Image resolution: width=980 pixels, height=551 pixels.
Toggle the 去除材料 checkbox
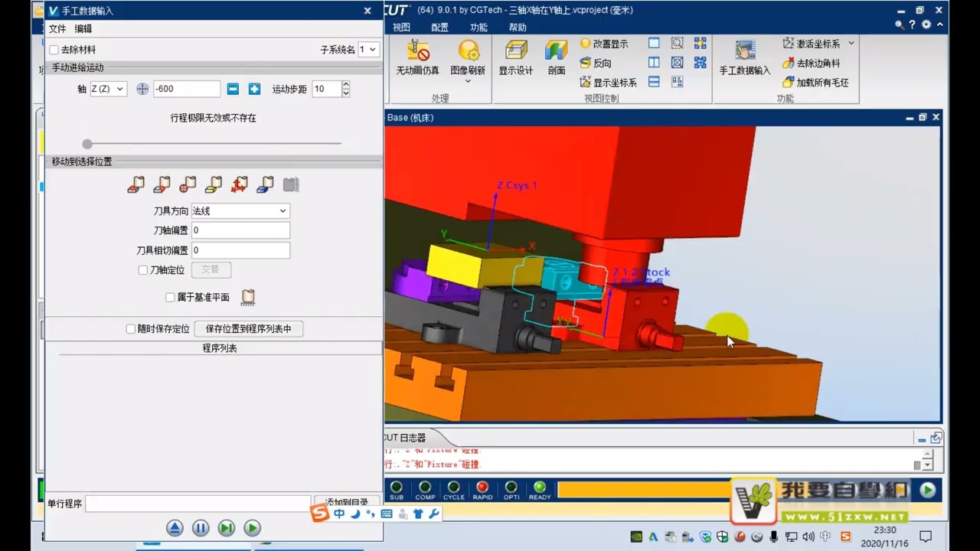[54, 50]
